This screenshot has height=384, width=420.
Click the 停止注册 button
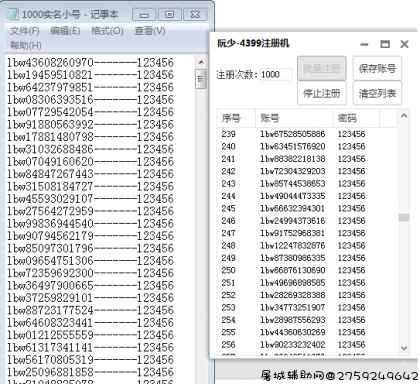coord(322,93)
